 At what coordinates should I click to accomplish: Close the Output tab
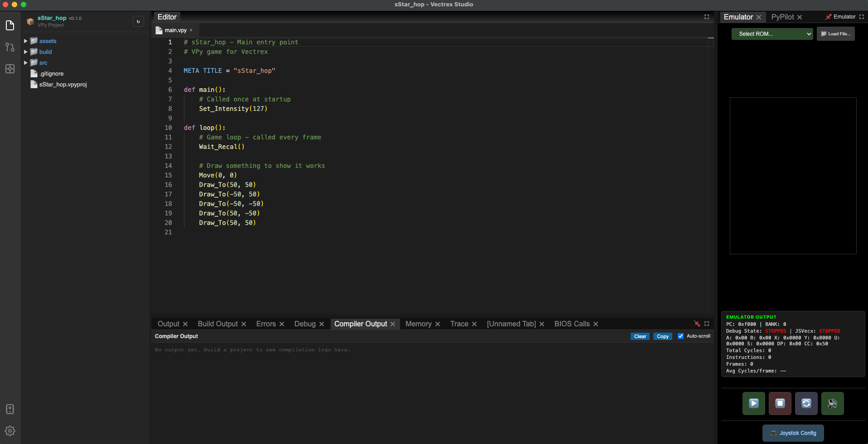coord(185,324)
